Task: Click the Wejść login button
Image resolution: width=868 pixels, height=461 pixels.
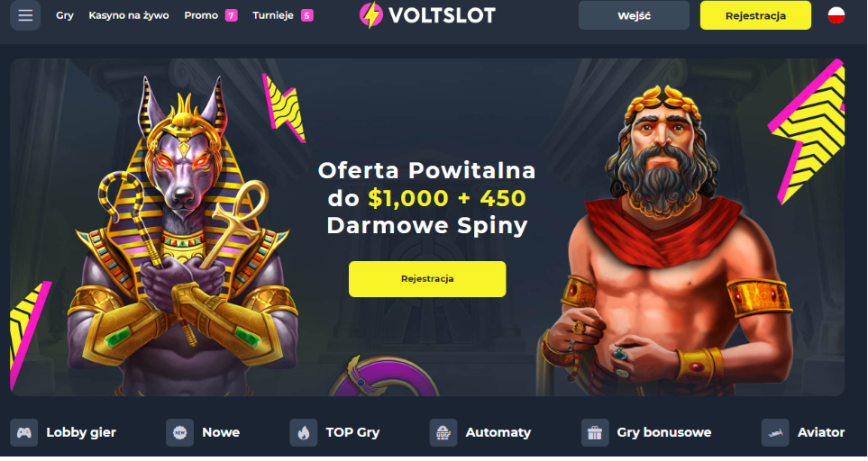Action: 634,15
